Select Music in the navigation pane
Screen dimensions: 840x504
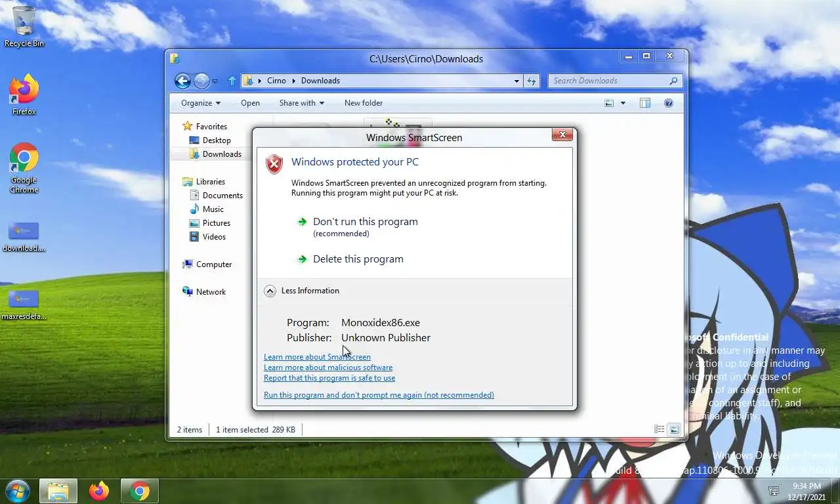[207, 209]
